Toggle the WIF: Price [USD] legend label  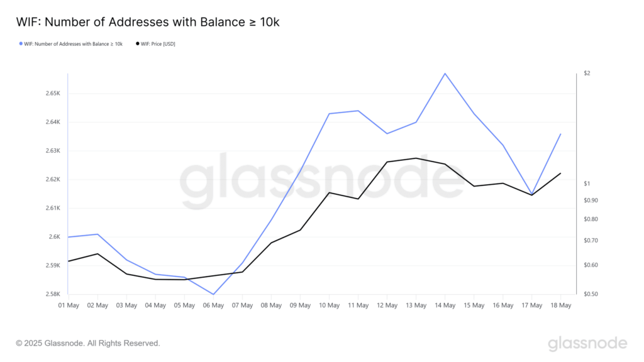pos(158,44)
